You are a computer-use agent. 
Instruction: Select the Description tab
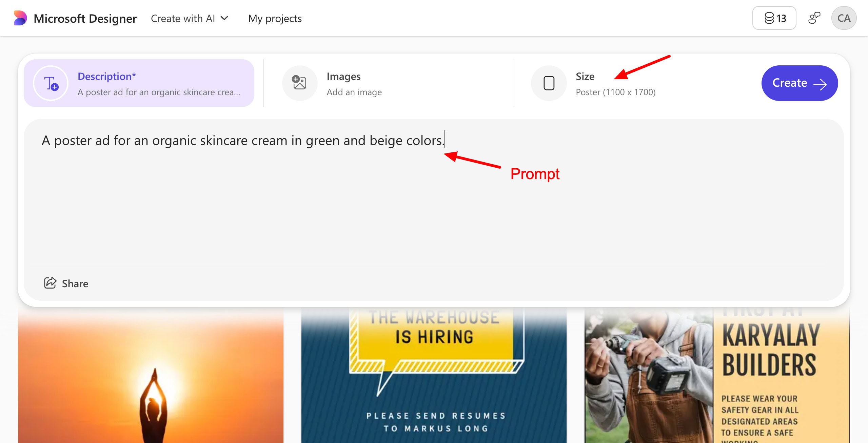[x=139, y=83]
